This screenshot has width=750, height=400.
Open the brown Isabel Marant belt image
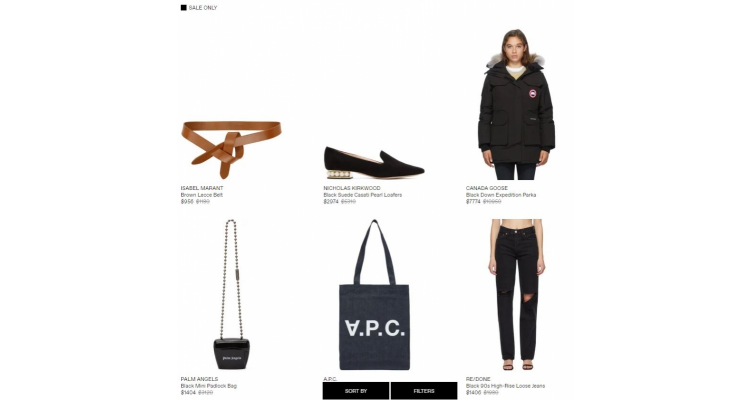[x=231, y=150]
